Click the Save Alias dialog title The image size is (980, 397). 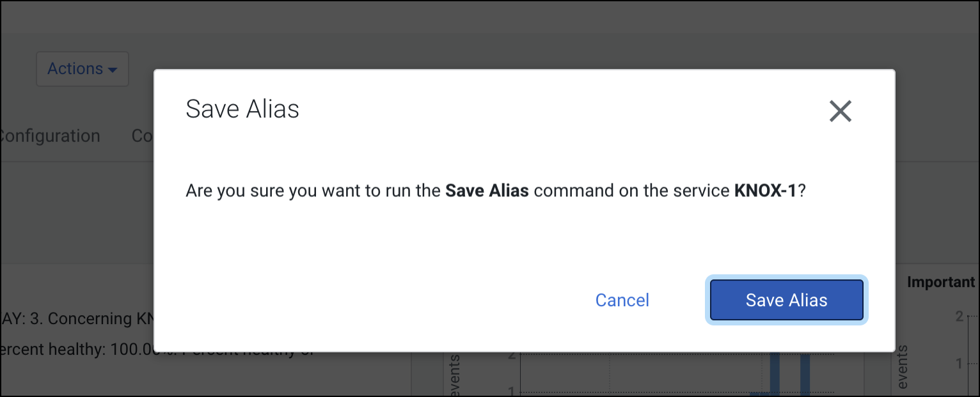(x=242, y=109)
